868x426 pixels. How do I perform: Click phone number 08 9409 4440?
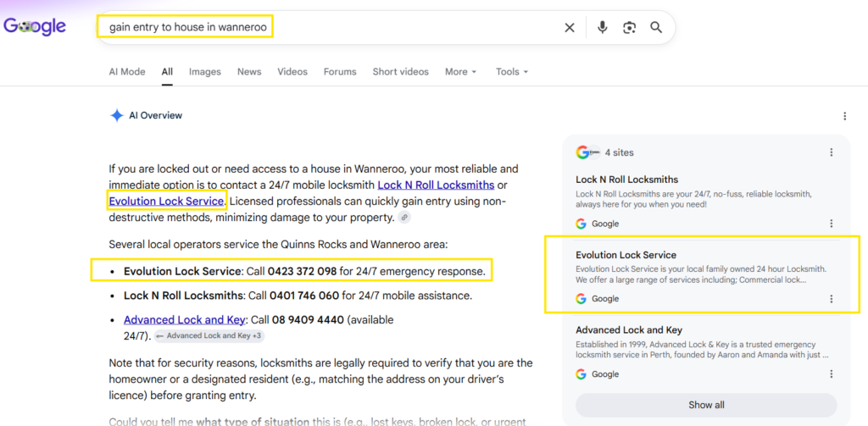click(308, 320)
